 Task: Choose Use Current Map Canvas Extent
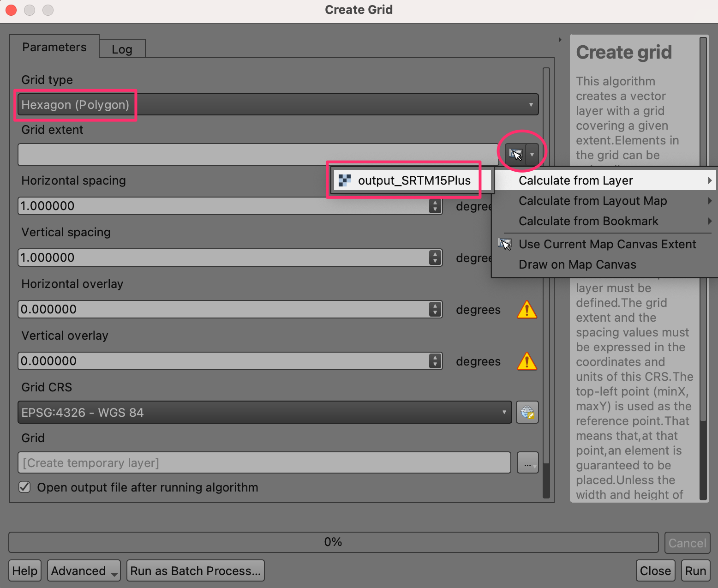[x=607, y=244]
